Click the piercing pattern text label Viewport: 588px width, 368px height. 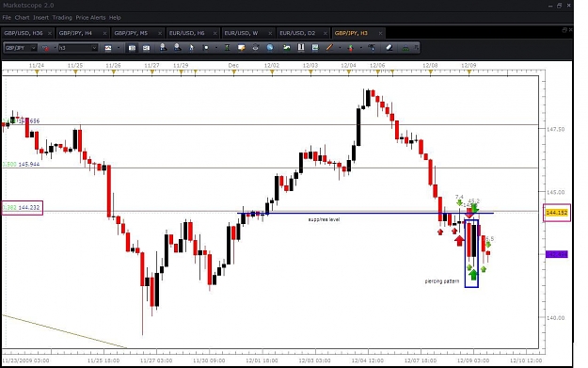pos(442,281)
